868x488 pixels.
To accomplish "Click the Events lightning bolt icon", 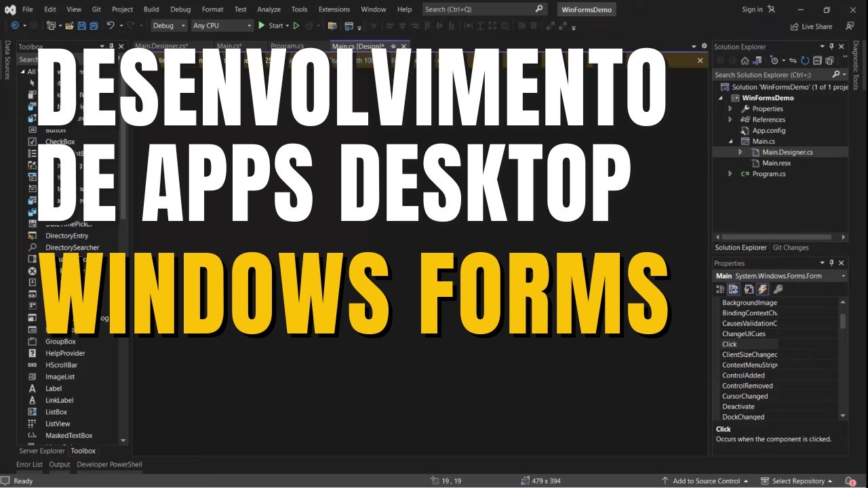I will (x=762, y=289).
